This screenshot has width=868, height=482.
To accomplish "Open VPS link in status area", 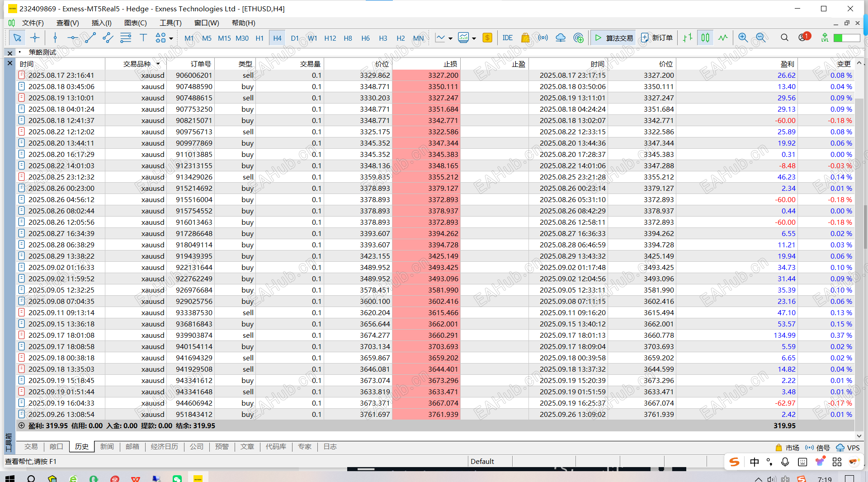I will pos(848,448).
